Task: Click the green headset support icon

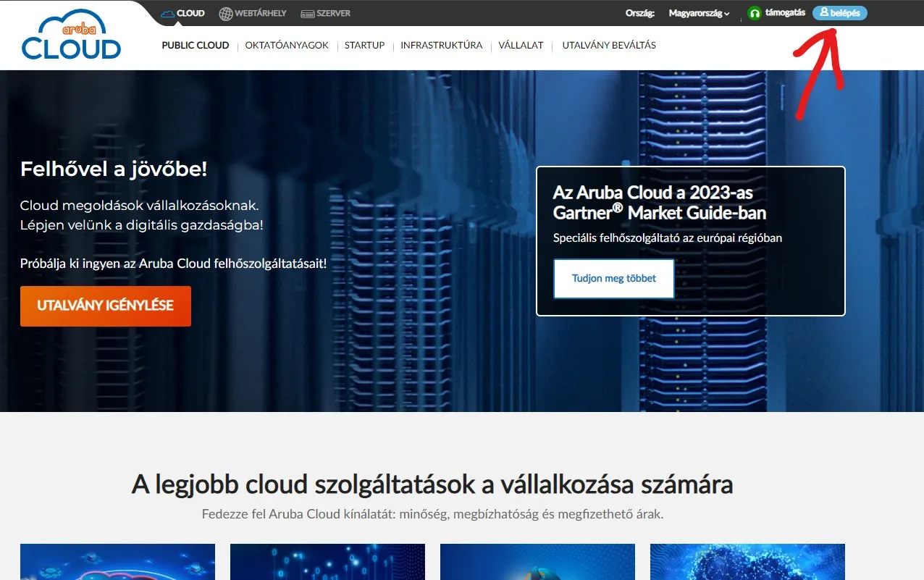Action: (755, 13)
